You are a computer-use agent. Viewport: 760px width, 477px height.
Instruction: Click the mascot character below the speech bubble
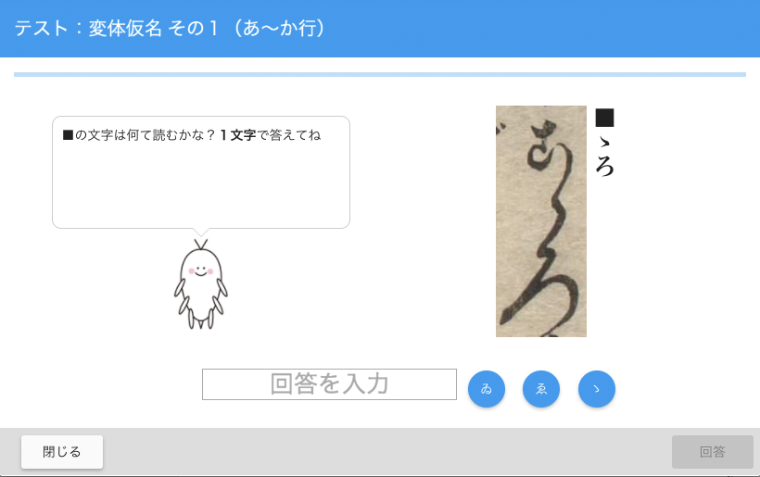(x=201, y=285)
